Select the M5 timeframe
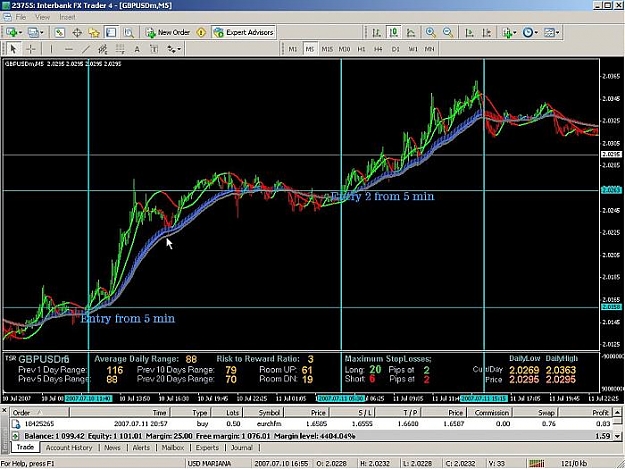Image resolution: width=625 pixels, height=469 pixels. coord(310,49)
